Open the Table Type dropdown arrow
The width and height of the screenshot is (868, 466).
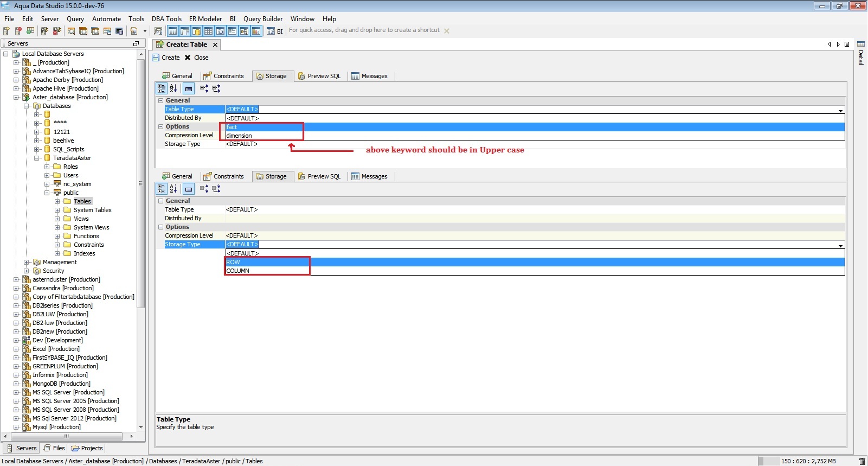(x=841, y=110)
